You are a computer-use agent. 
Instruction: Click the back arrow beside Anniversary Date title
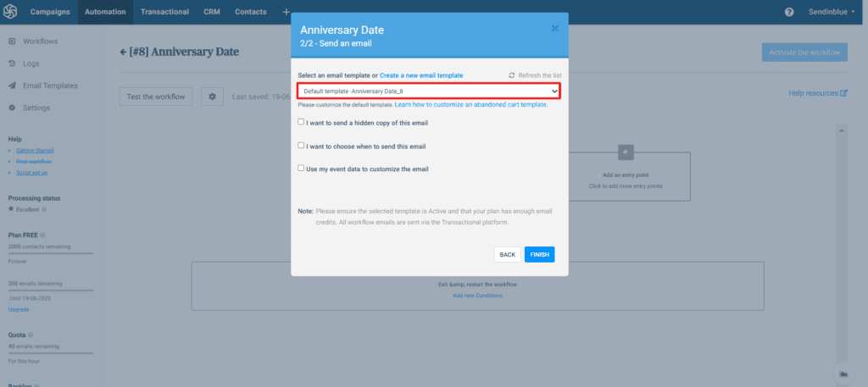123,52
